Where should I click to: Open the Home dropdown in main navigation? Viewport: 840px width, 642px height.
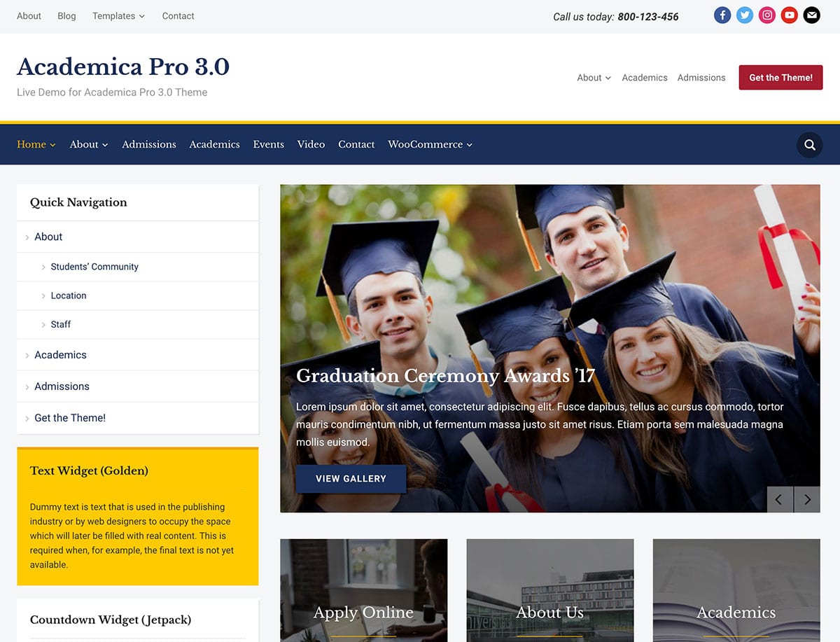36,144
